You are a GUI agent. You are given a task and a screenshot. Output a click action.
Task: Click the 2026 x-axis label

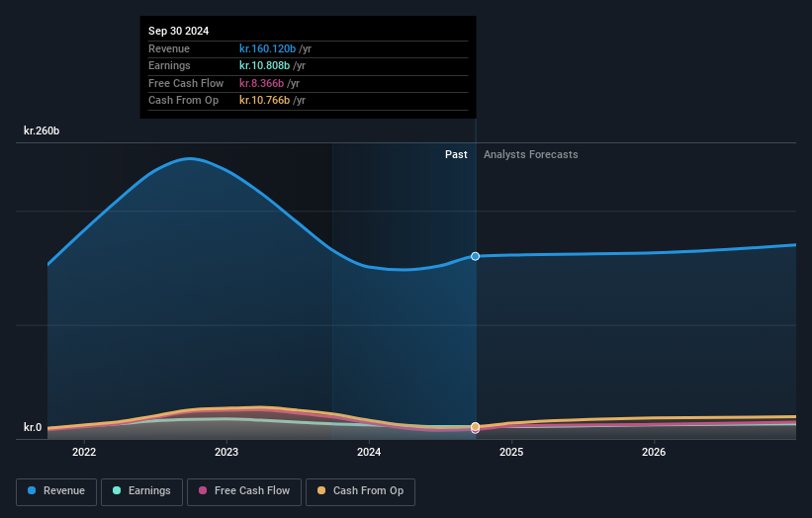(x=654, y=452)
